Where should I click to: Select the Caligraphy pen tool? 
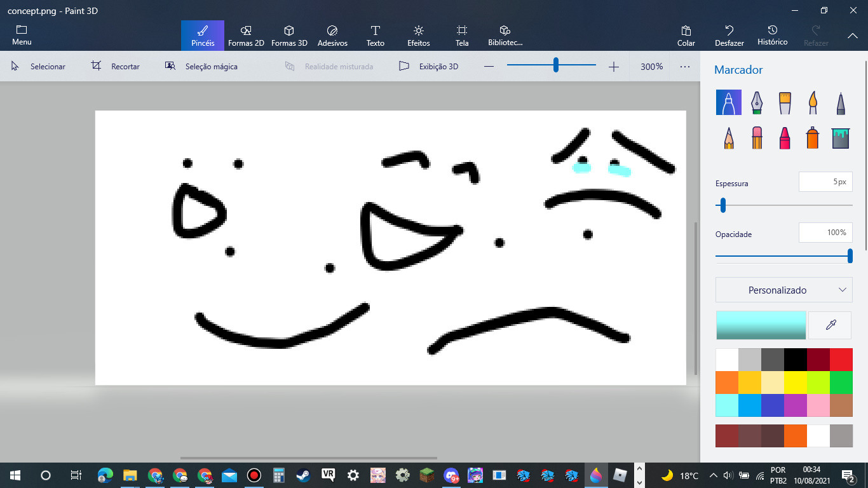pyautogui.click(x=756, y=102)
